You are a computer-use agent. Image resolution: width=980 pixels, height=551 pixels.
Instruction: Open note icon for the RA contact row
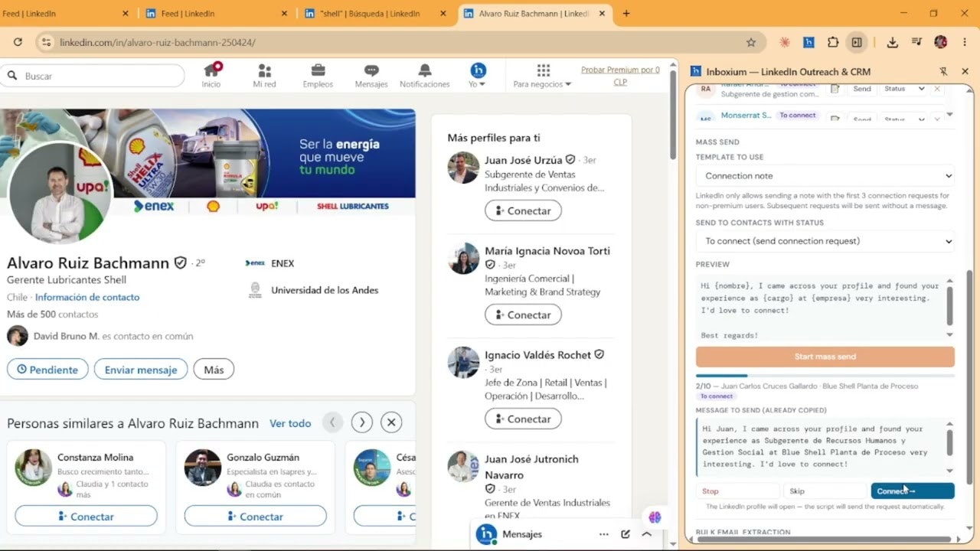pyautogui.click(x=835, y=89)
